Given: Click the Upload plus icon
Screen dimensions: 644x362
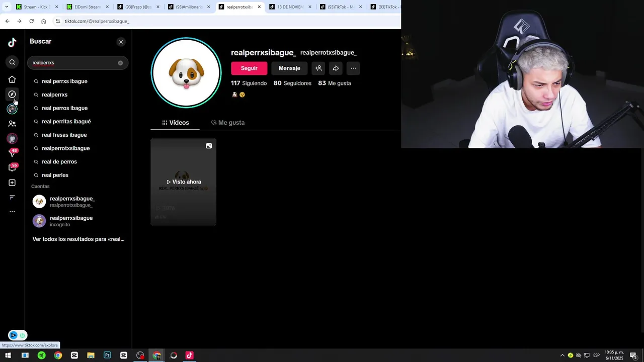Looking at the screenshot, I should coord(12,183).
